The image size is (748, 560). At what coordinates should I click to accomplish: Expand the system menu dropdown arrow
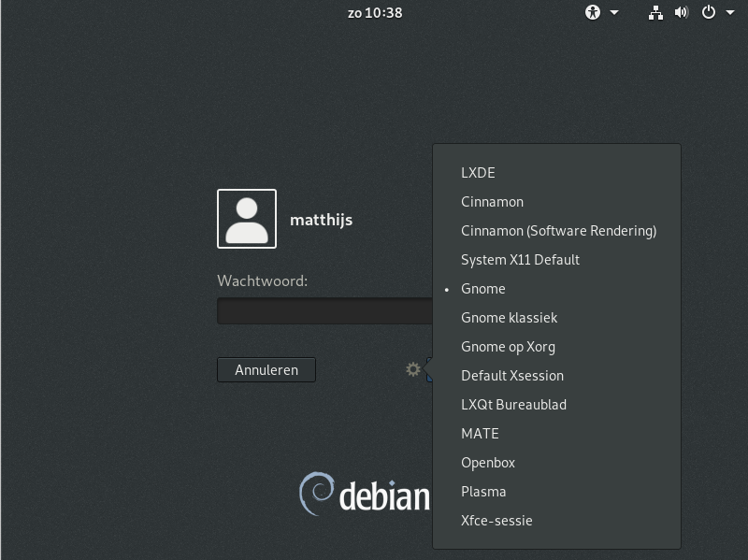[730, 13]
